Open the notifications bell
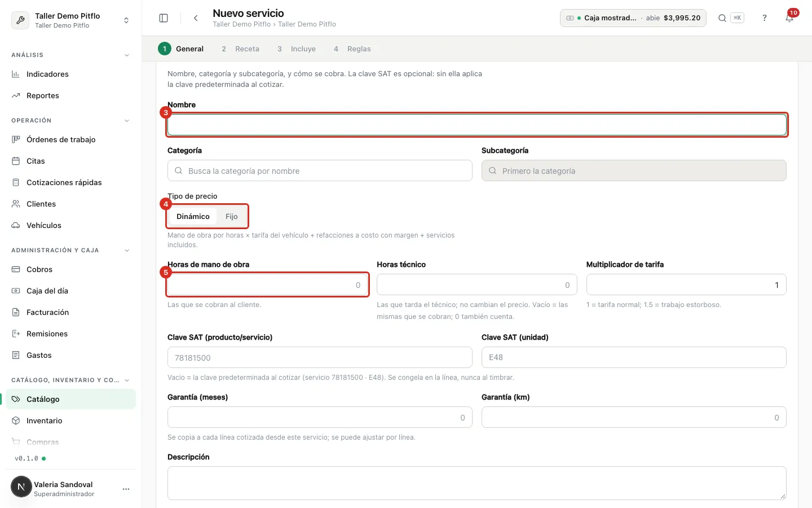The image size is (812, 508). pyautogui.click(x=789, y=18)
